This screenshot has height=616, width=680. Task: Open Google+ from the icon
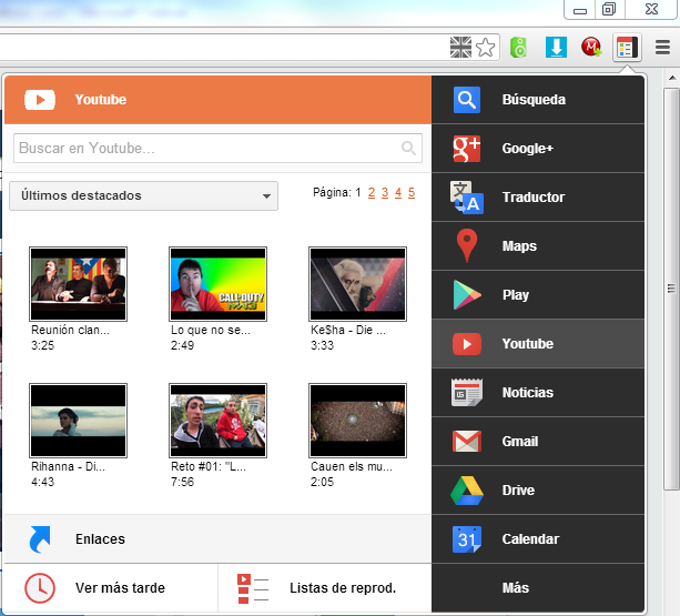[x=467, y=149]
